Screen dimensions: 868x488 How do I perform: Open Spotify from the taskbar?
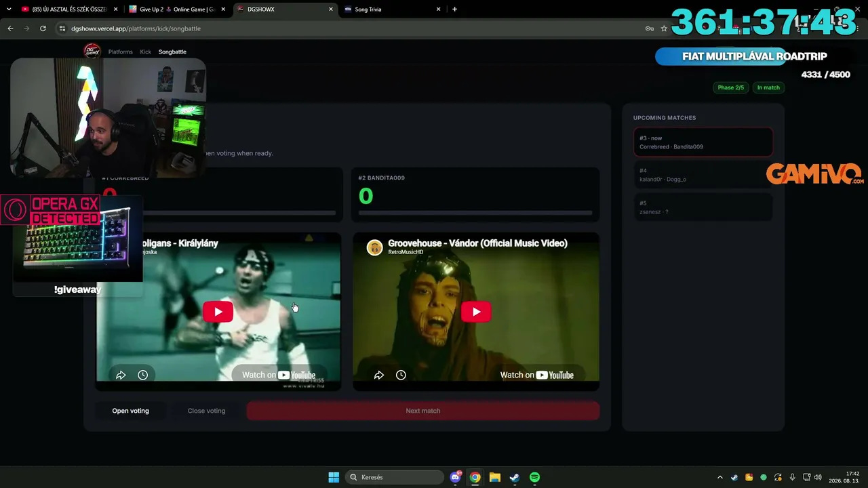tap(534, 477)
